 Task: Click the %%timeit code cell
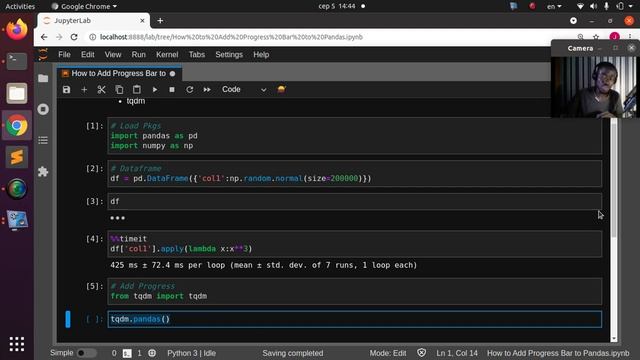[x=355, y=244]
